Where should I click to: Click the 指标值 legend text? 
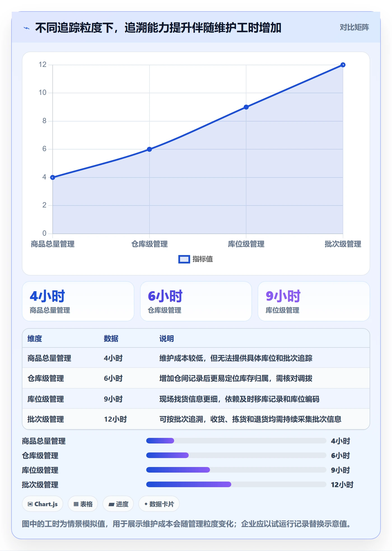[x=203, y=259]
